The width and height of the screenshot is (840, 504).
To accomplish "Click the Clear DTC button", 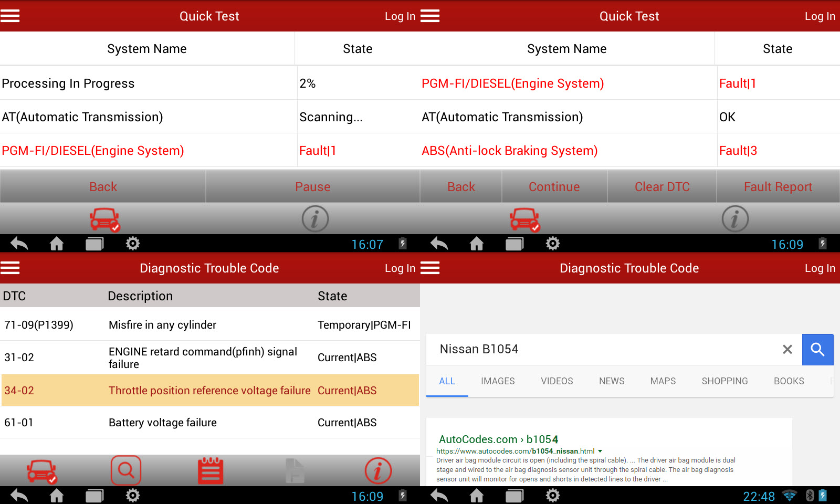I will pos(662,186).
